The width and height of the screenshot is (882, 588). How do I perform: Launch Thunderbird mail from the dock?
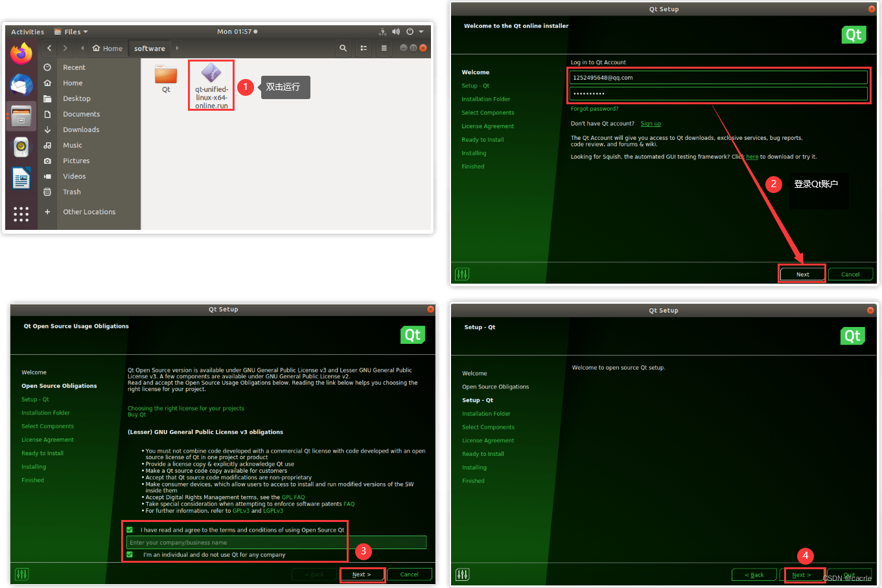21,85
